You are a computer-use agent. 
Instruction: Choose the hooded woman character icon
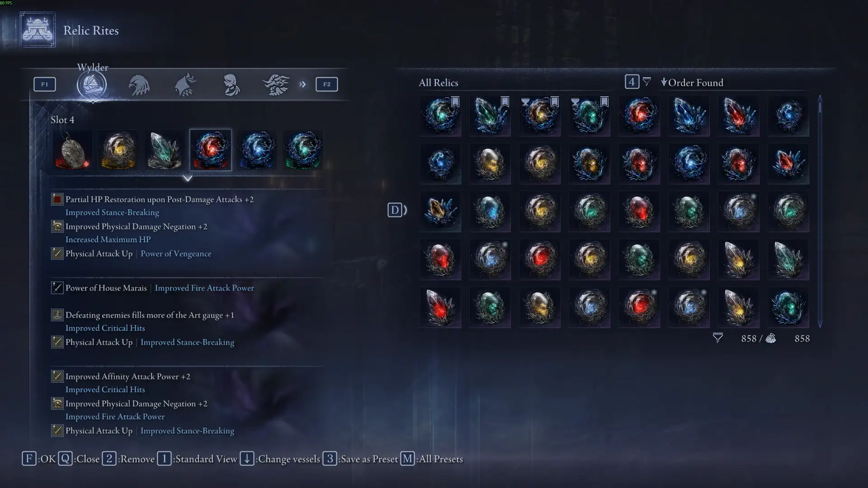point(231,84)
